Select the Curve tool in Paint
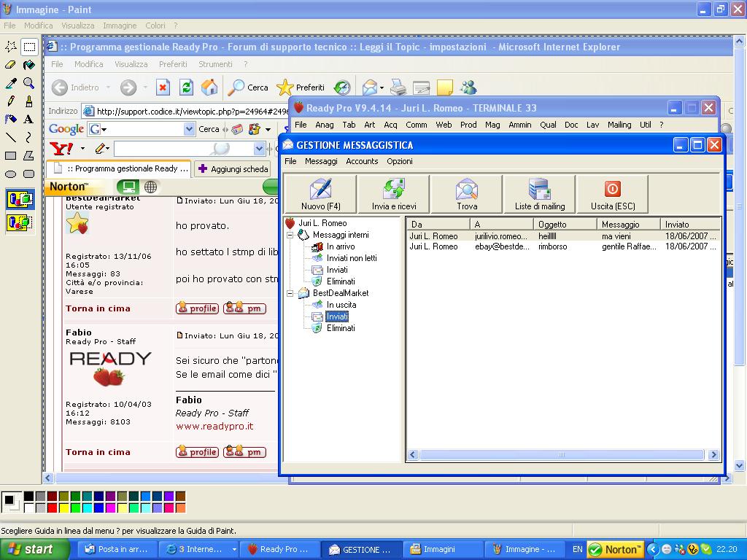The width and height of the screenshot is (747, 560). point(29,137)
